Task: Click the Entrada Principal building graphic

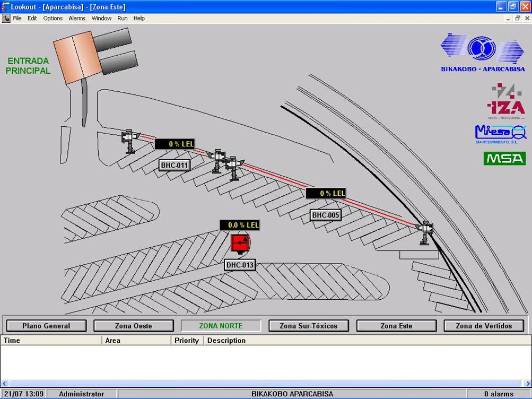Action: click(x=95, y=56)
